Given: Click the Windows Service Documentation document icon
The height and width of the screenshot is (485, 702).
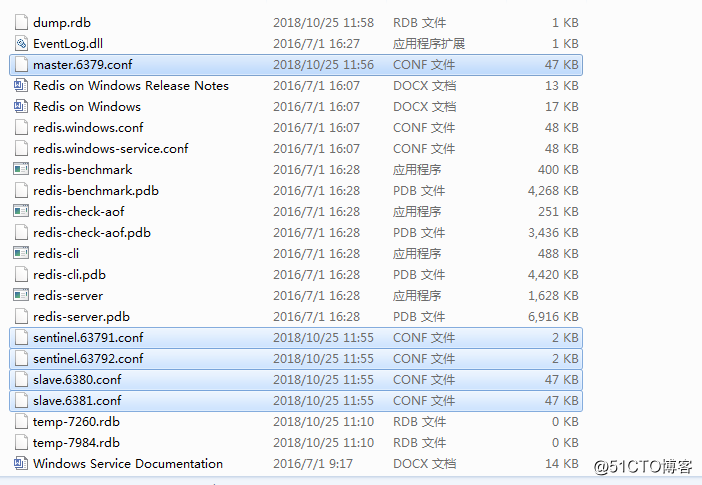Looking at the screenshot, I should [x=21, y=463].
